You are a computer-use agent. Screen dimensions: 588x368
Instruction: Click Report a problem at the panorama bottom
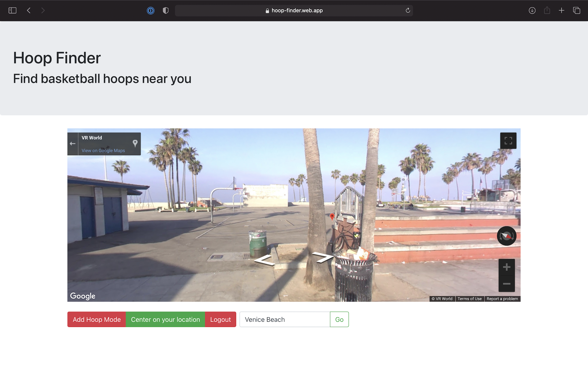502,298
